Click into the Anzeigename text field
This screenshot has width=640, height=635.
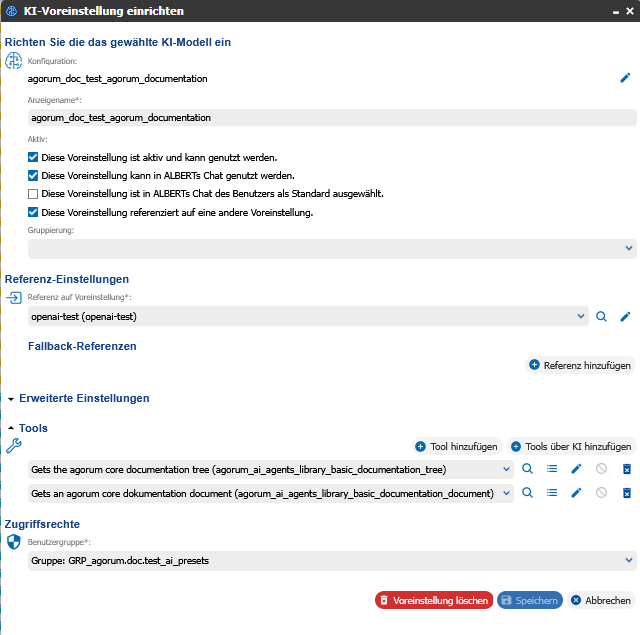[332, 118]
